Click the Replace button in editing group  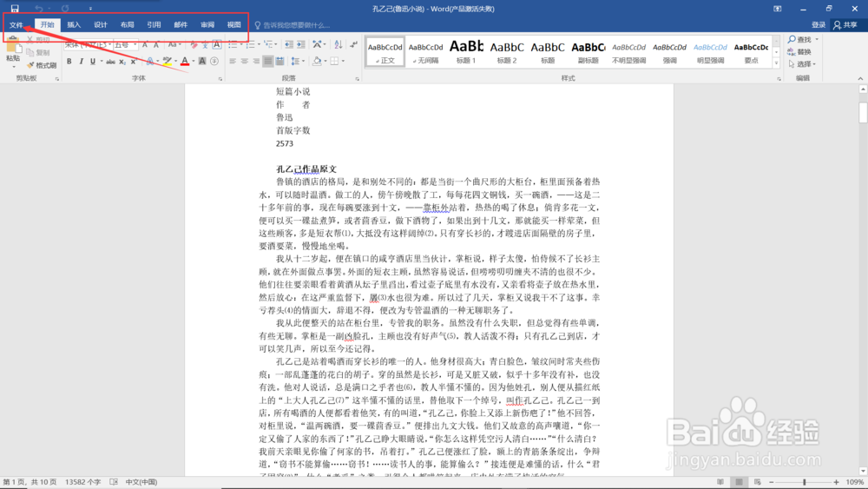799,51
